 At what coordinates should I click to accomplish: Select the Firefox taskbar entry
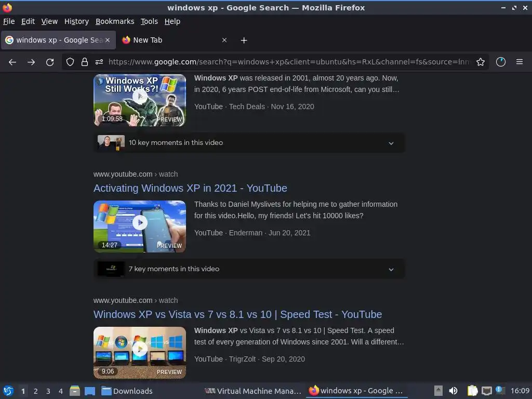(356, 391)
